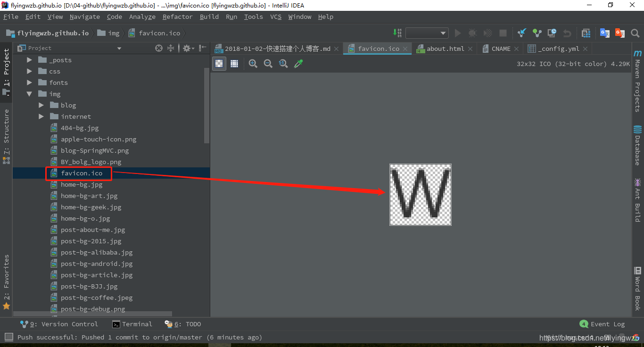Click the Run play icon
The image size is (644, 347).
point(457,33)
